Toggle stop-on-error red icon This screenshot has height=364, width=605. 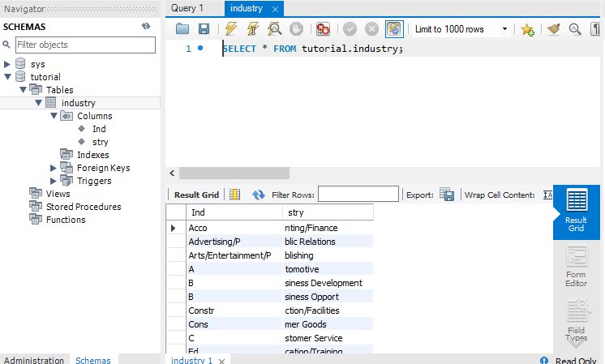(323, 29)
